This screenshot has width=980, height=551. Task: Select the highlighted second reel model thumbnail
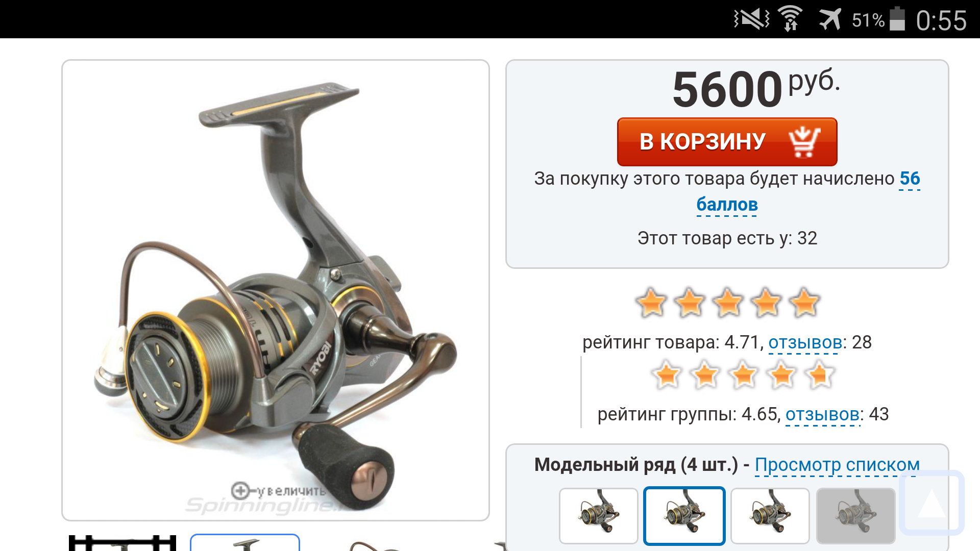pos(684,516)
